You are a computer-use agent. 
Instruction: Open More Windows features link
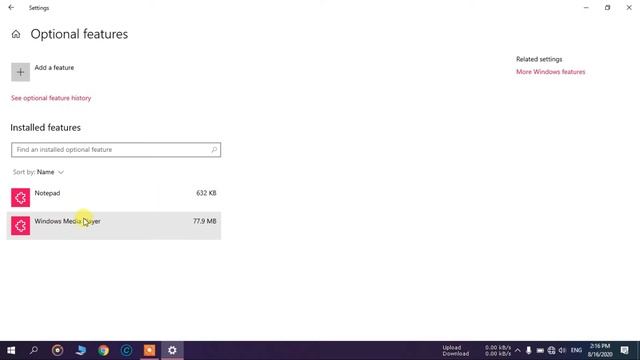coord(550,72)
